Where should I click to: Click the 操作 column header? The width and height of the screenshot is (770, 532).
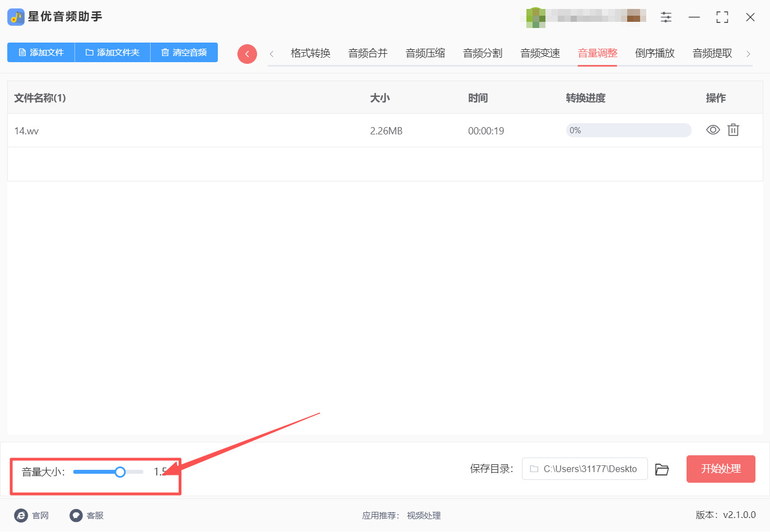coord(716,98)
